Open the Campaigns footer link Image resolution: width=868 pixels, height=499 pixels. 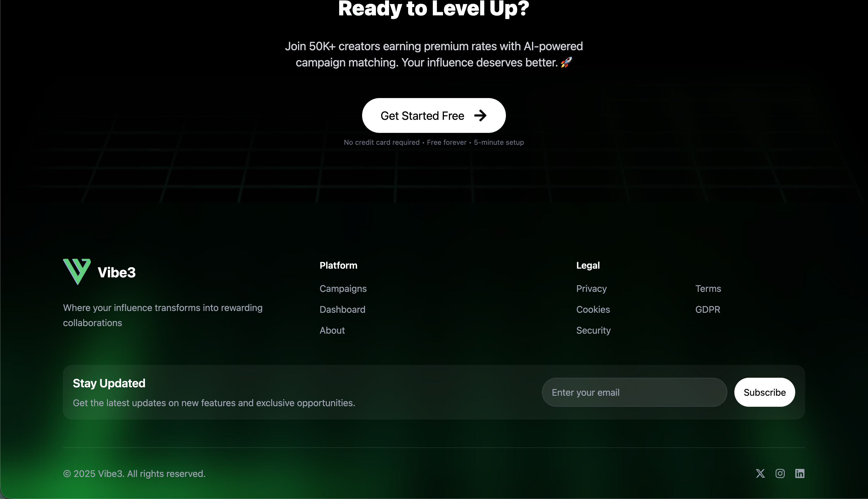(343, 289)
